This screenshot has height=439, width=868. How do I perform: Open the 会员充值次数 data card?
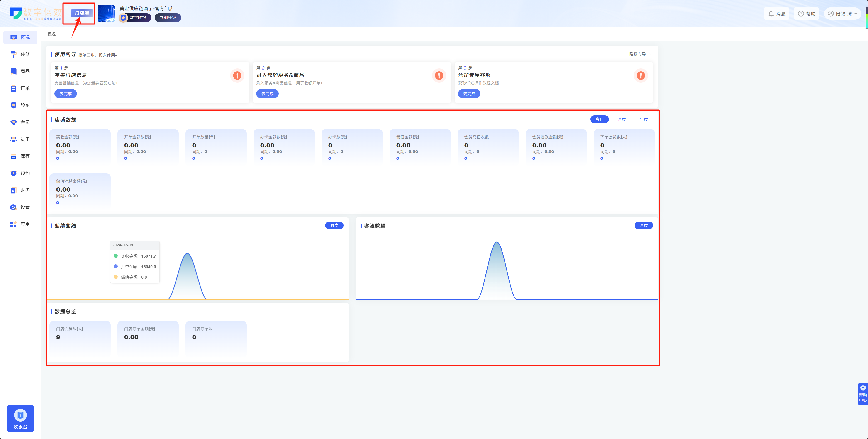tap(488, 147)
